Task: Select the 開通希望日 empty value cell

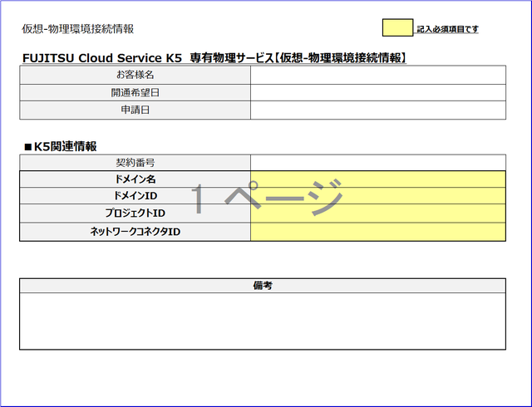Action: click(x=378, y=92)
